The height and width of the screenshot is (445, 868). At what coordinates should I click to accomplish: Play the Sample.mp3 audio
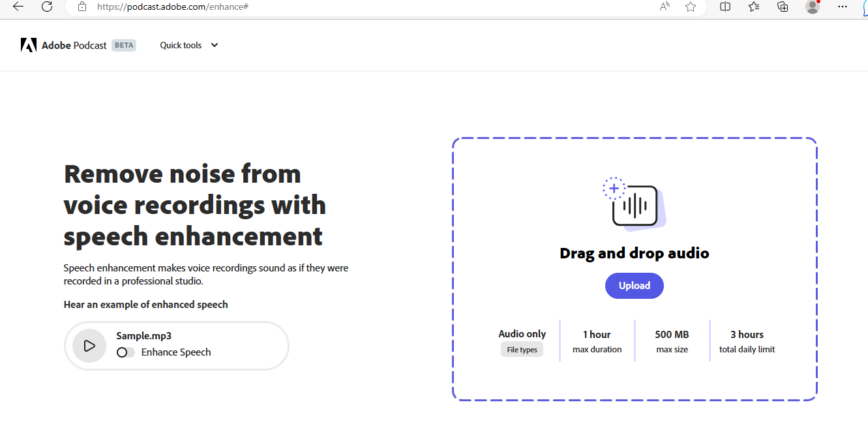pyautogui.click(x=89, y=346)
